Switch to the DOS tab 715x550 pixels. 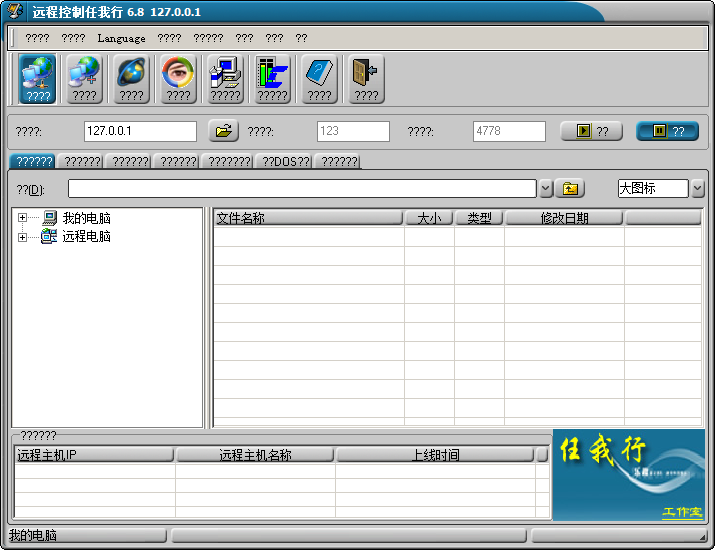click(285, 161)
